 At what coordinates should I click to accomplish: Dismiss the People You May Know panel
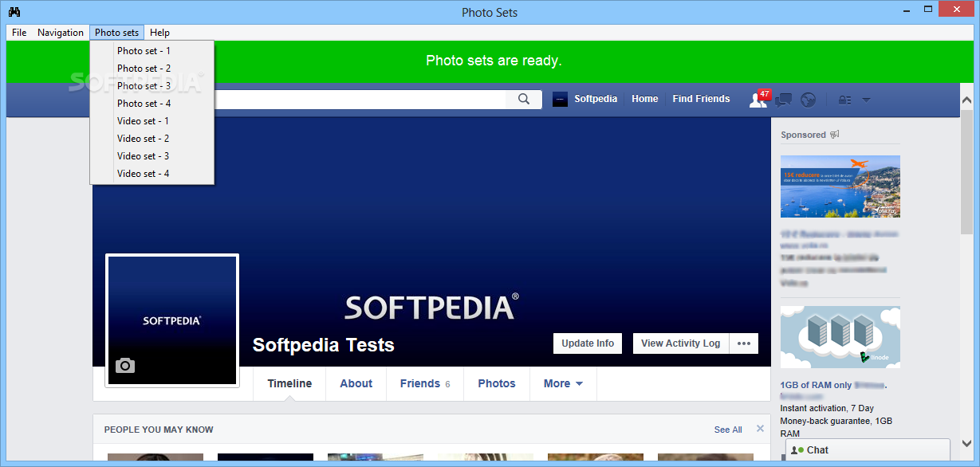click(x=760, y=429)
